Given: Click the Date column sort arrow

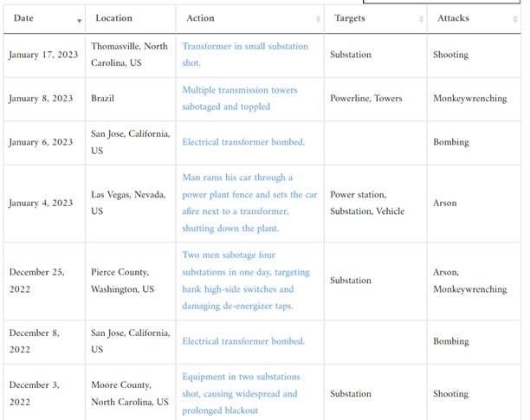Looking at the screenshot, I should (x=79, y=21).
